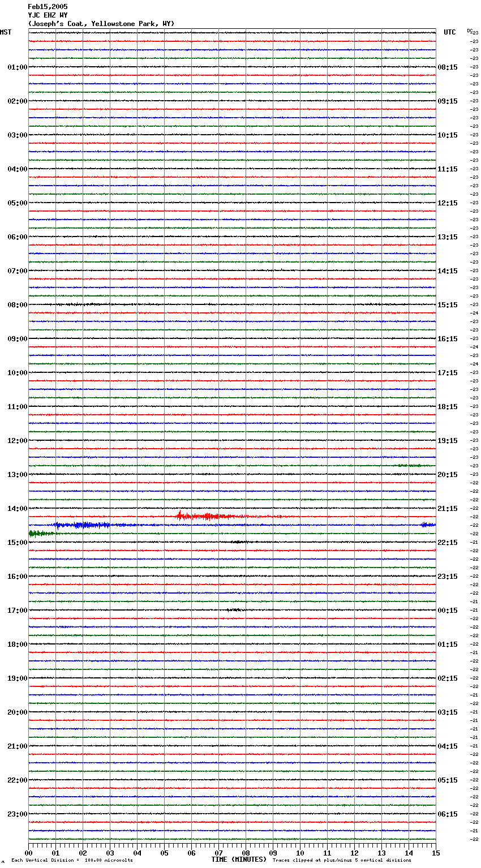
Task: Select the station code "YJC EHZ WY"
Action: coord(48,15)
